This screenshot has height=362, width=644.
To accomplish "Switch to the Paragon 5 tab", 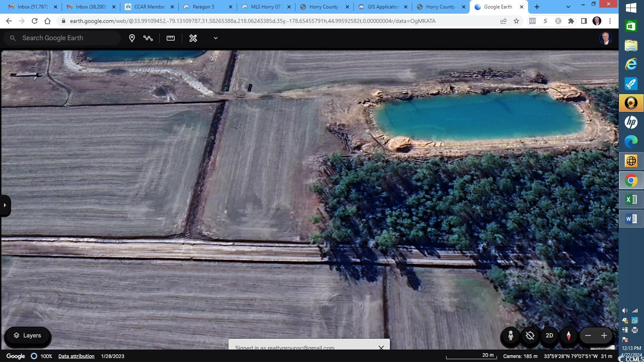I will pyautogui.click(x=203, y=7).
